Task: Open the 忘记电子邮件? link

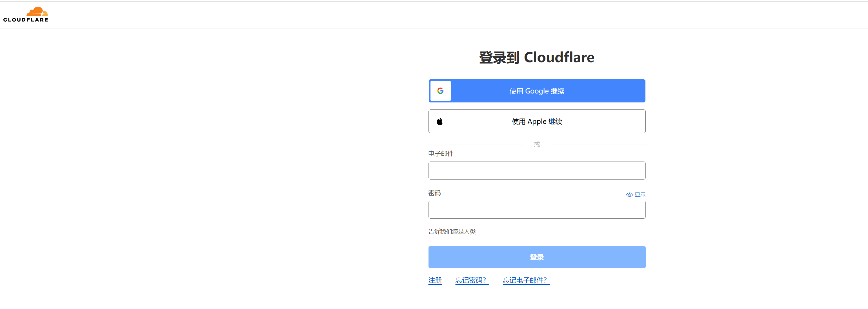Action: [x=526, y=280]
